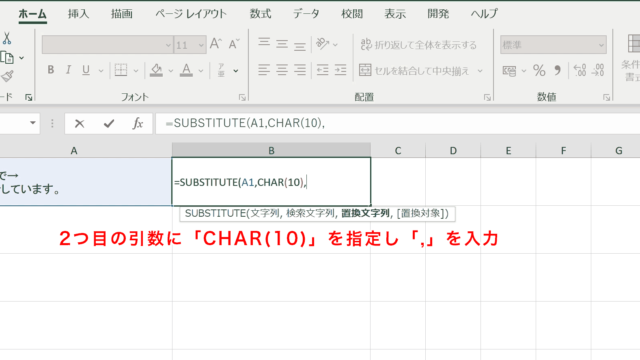Open the 数値 group dialog launcher

(606, 97)
